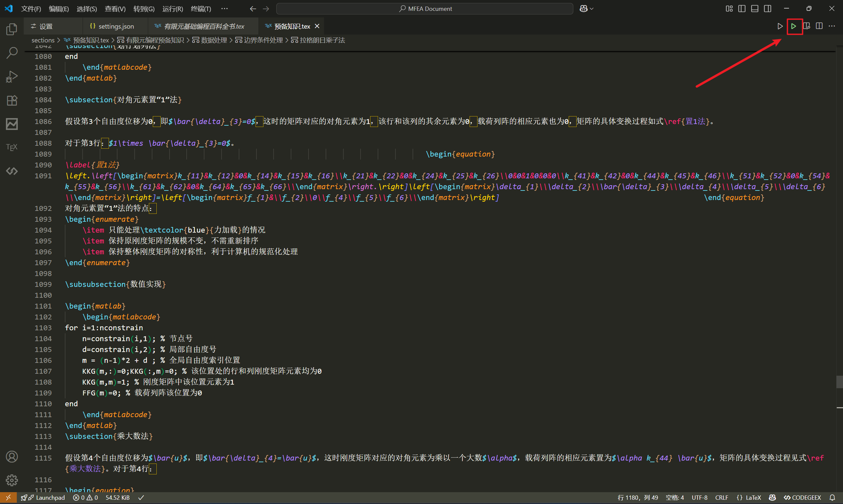Click the green Build LaTeX project button

point(793,26)
